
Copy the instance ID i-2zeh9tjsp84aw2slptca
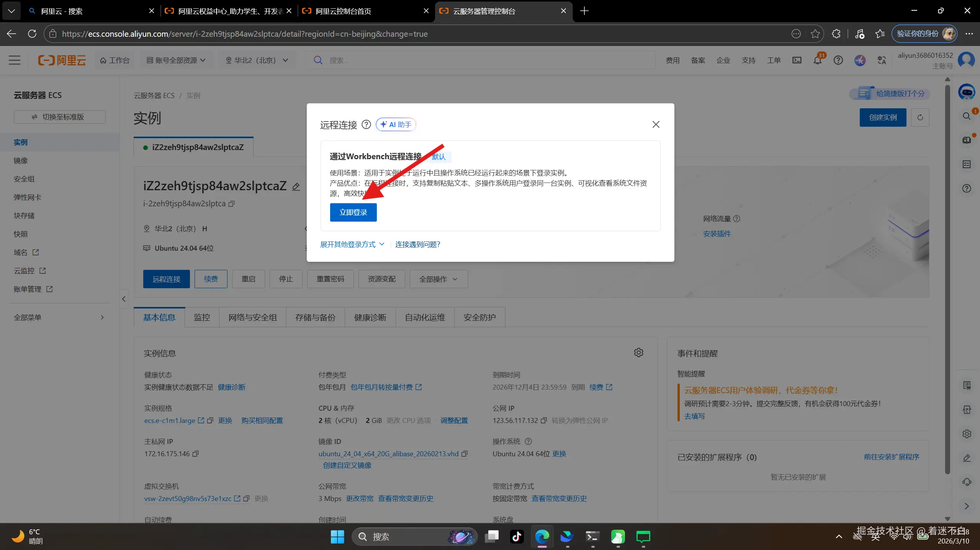coord(232,204)
